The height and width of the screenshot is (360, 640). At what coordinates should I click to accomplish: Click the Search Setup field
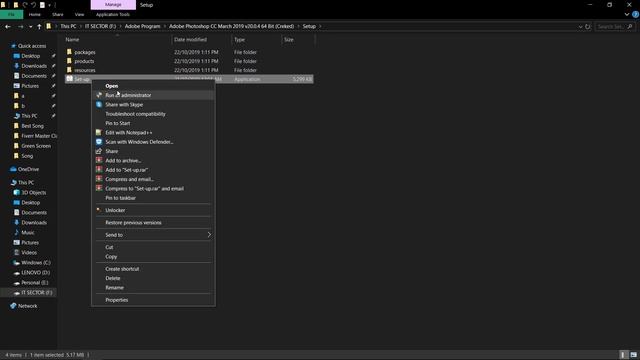(x=615, y=27)
